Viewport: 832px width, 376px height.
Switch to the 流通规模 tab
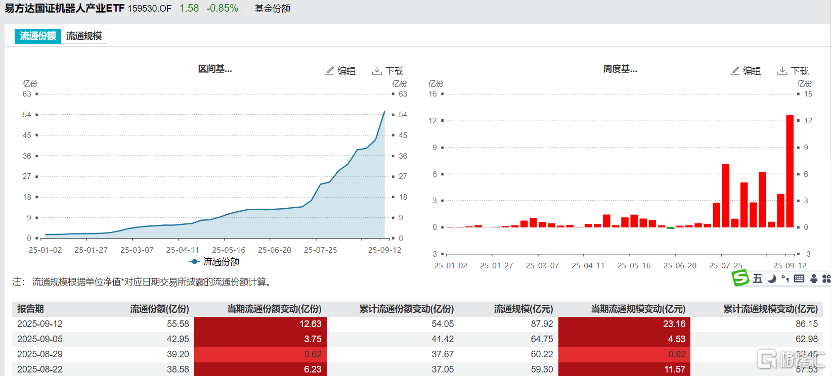coord(84,36)
